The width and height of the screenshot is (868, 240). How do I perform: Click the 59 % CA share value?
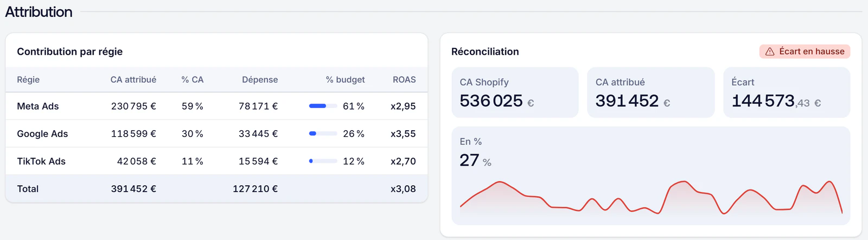pos(193,106)
